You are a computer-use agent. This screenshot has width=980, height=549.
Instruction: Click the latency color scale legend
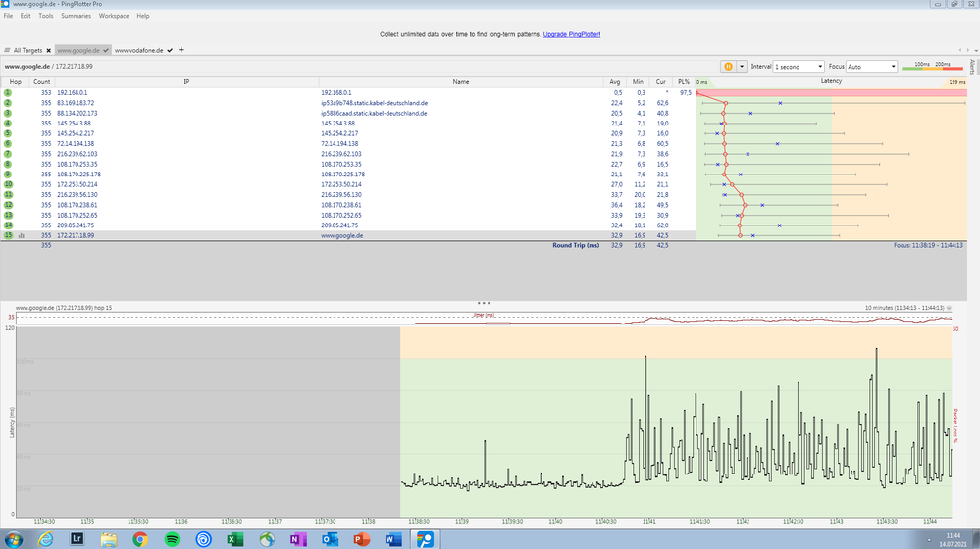(932, 66)
